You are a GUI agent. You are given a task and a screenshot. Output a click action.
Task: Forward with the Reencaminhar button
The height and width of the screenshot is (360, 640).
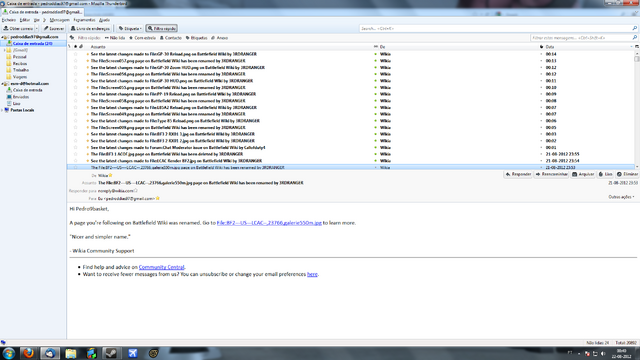click(551, 174)
